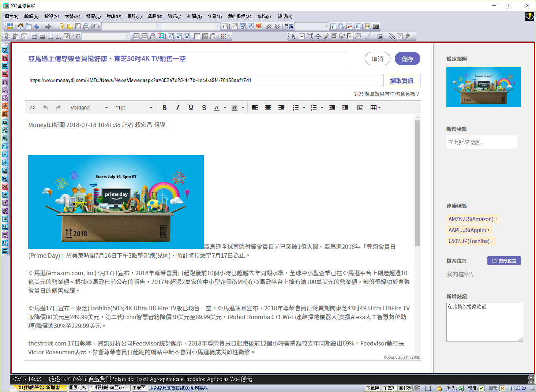Increase indent in editor toolbar
The image size is (536, 392).
coord(345,108)
